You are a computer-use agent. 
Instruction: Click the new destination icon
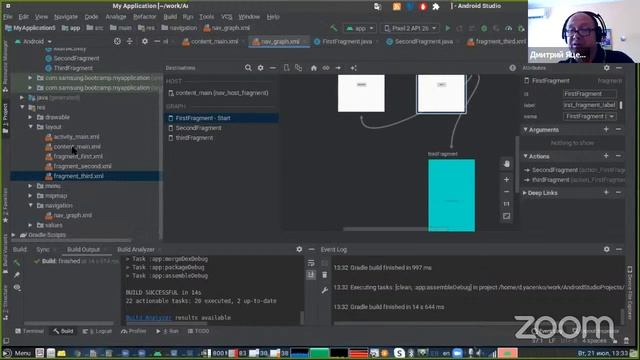tap(287, 68)
